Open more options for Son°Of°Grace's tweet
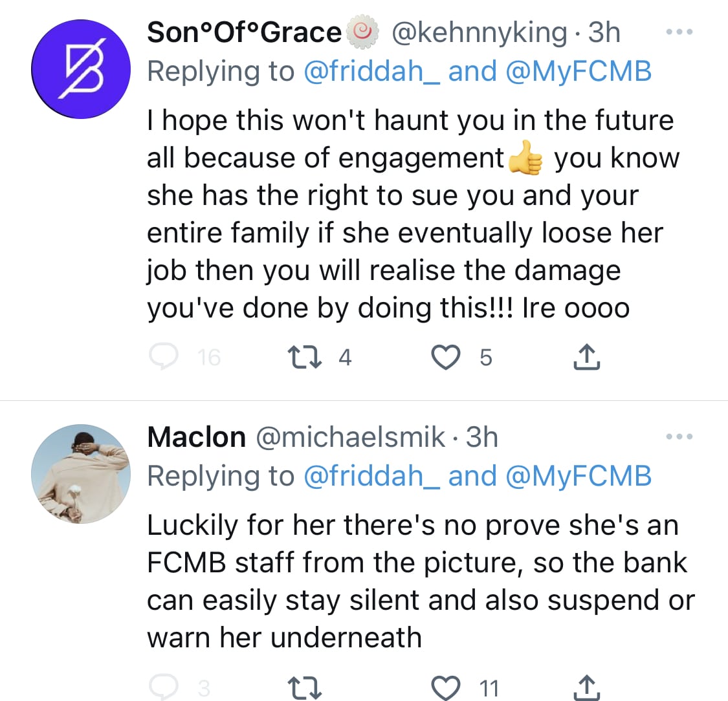 [x=679, y=32]
